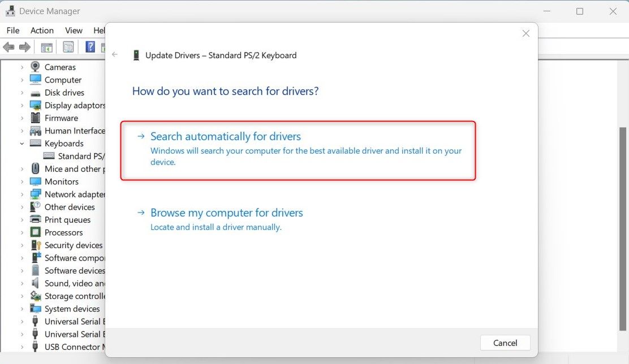Click the Cancel button
This screenshot has width=629, height=364.
(x=505, y=343)
